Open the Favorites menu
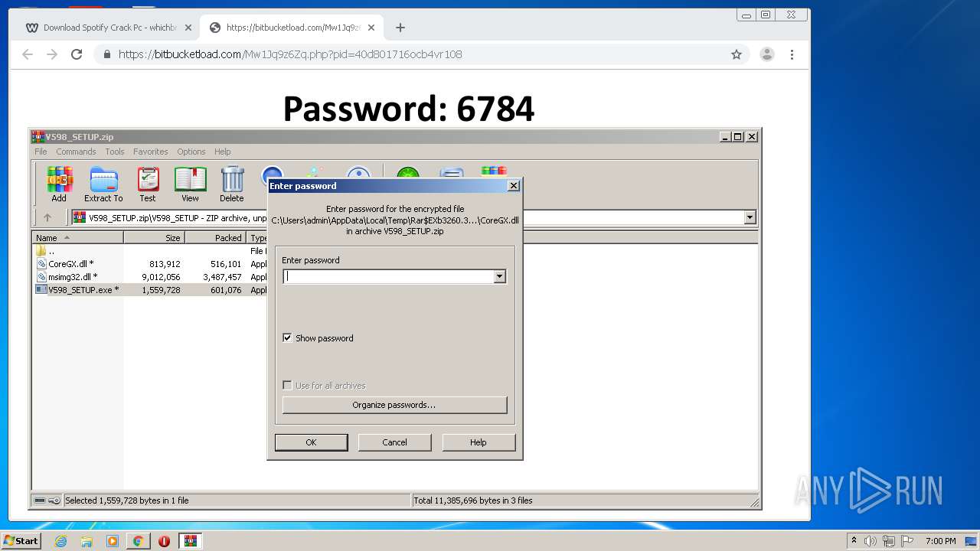980x551 pixels. (150, 152)
